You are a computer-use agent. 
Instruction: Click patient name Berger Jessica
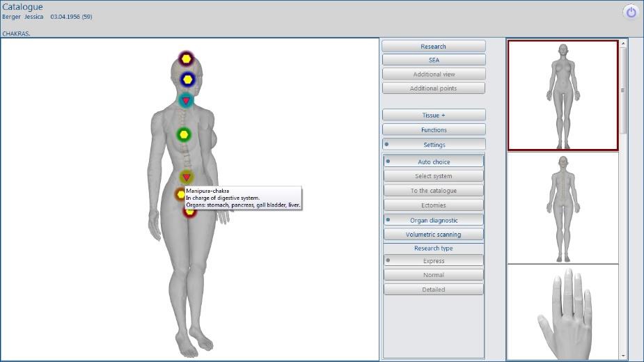[22, 17]
